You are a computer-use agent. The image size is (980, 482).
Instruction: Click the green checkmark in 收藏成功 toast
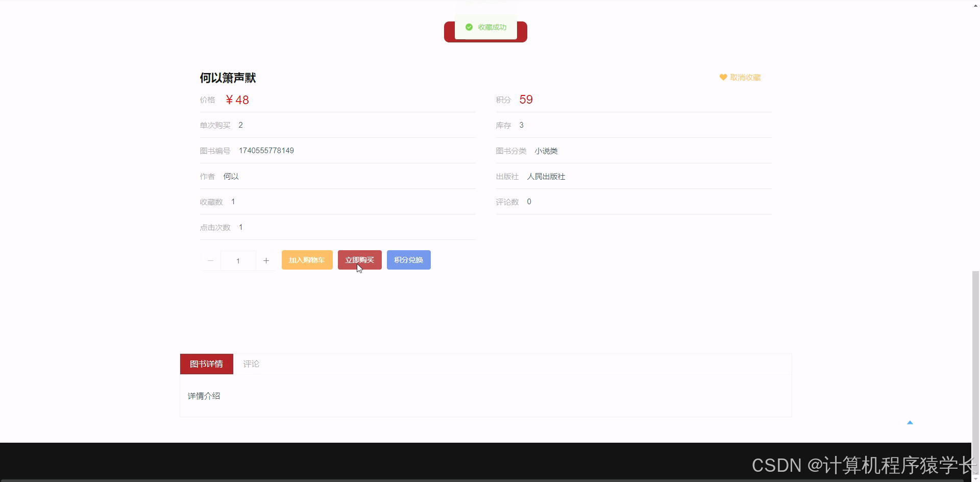469,27
